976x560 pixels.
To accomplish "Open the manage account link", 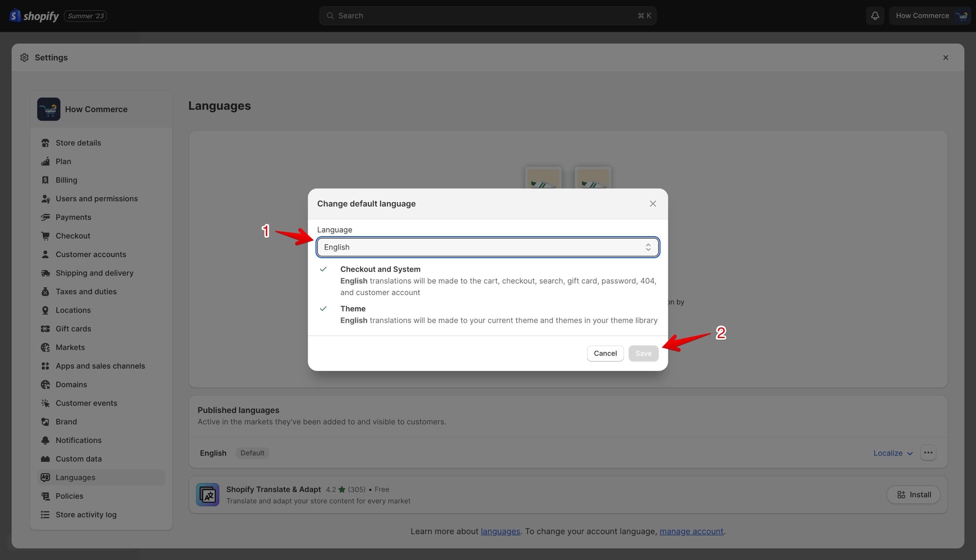I will 691,531.
